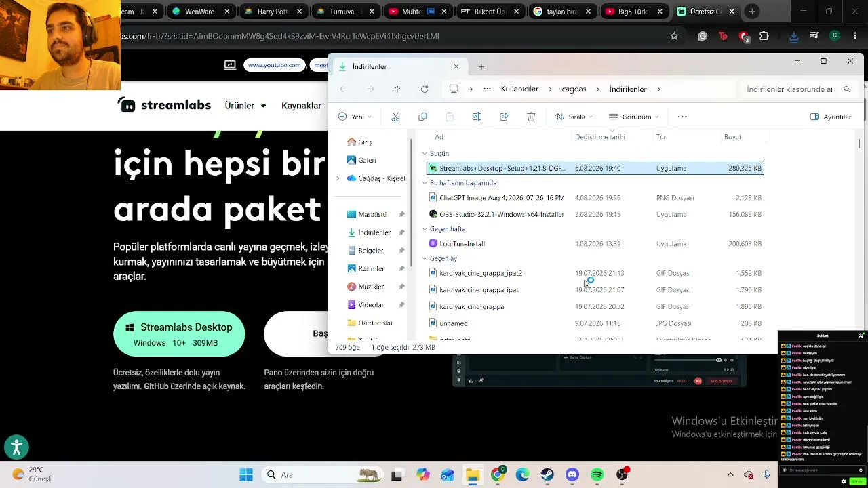Open Discord from the taskbar
This screenshot has width=868, height=488.
(572, 474)
